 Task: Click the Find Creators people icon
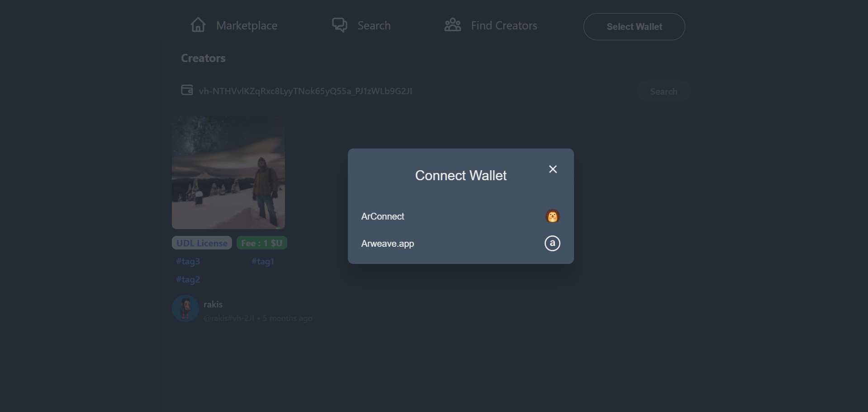[x=453, y=25]
